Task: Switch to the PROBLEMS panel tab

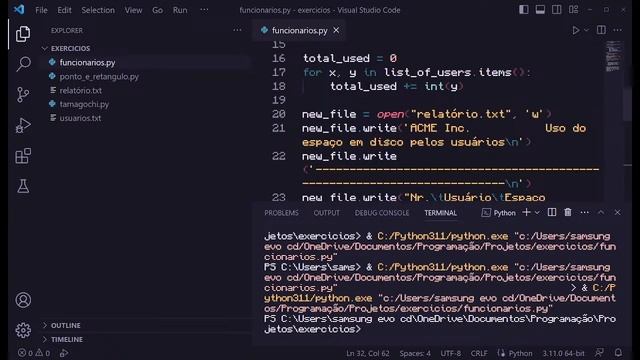Action: [x=281, y=213]
